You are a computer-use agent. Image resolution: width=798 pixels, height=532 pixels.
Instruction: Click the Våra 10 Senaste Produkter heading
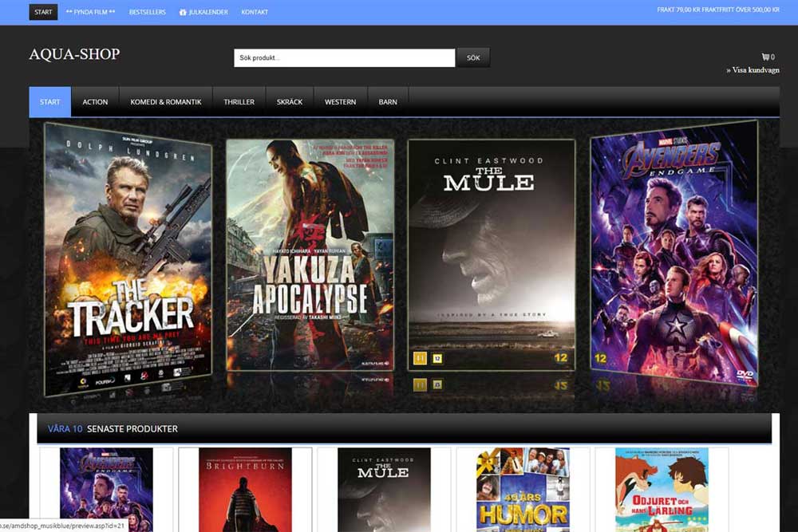(113, 429)
